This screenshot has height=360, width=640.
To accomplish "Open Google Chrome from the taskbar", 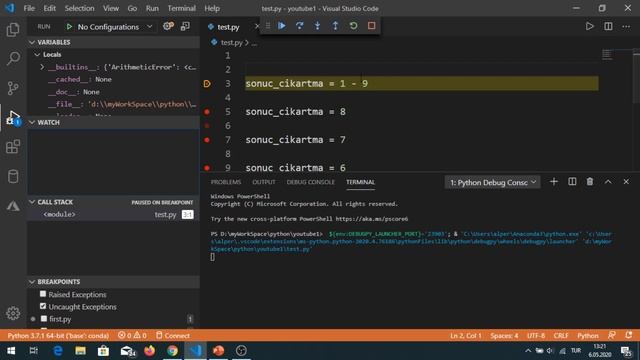I will [172, 351].
